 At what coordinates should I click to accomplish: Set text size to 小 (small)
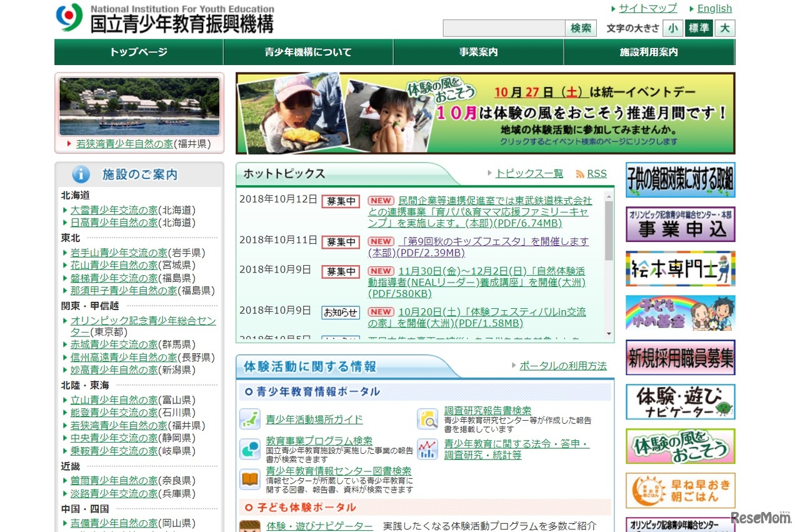pyautogui.click(x=672, y=28)
